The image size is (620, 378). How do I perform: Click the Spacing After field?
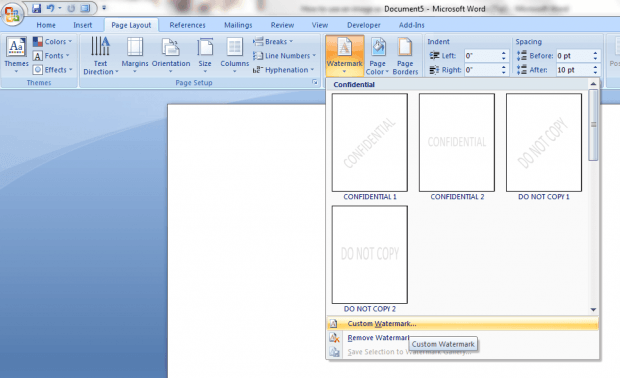[574, 70]
